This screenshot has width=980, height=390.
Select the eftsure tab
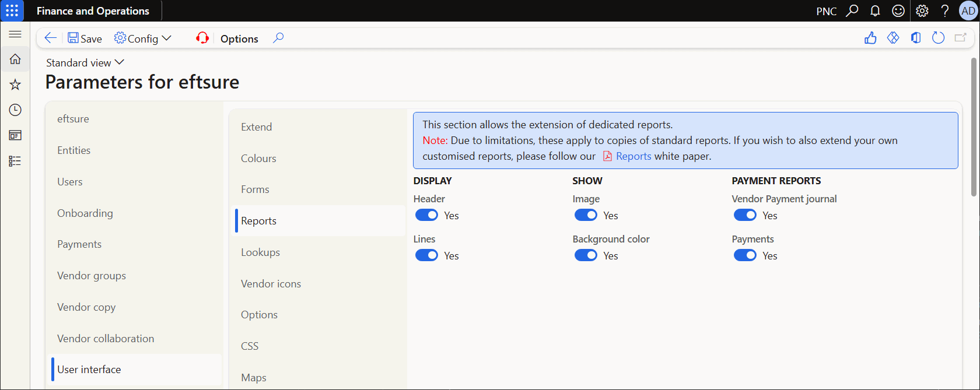pos(134,119)
